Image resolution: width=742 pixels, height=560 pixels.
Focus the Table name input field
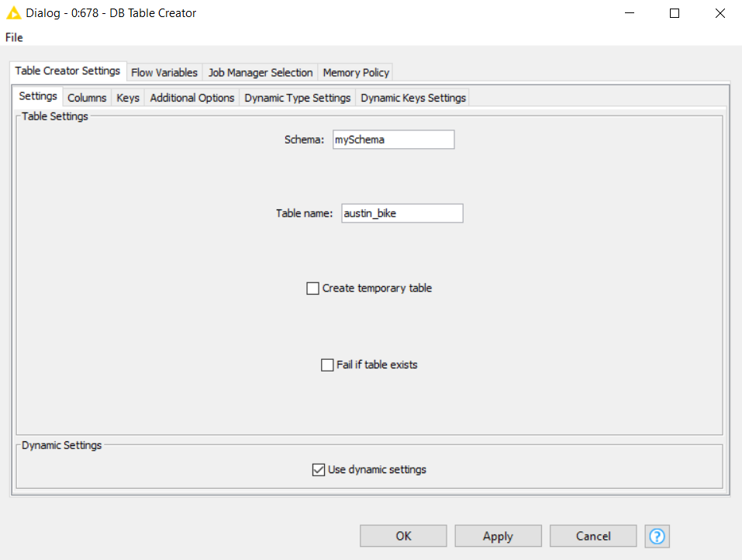click(402, 213)
